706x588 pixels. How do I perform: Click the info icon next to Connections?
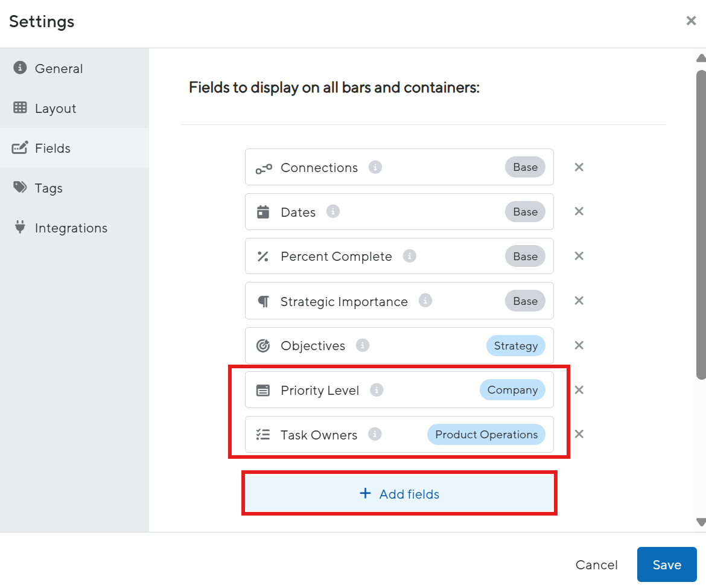375,167
